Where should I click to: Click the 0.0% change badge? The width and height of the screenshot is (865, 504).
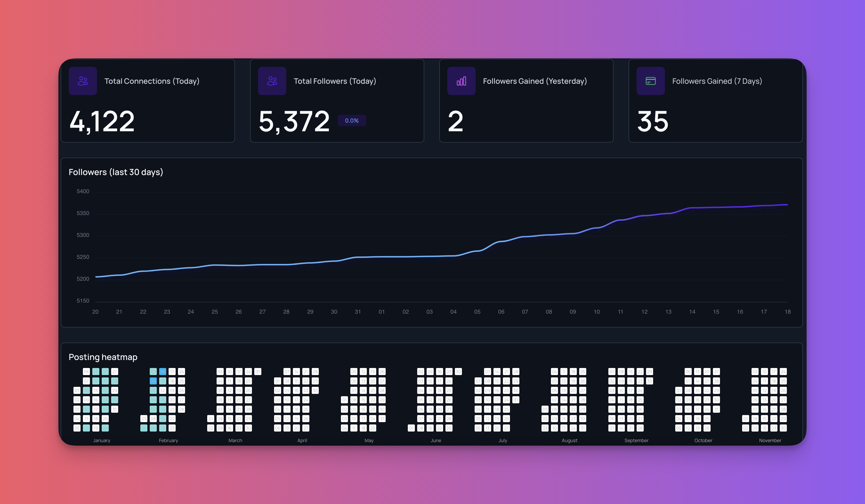click(x=352, y=121)
